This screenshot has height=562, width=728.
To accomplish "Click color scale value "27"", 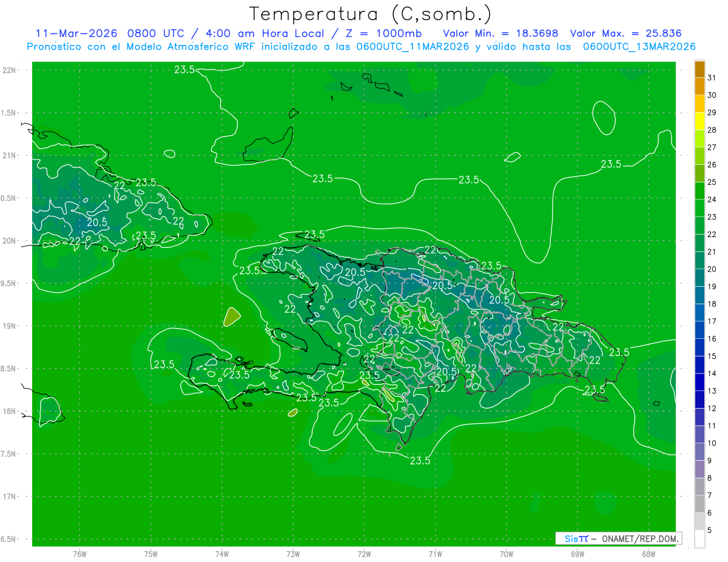I will (712, 147).
